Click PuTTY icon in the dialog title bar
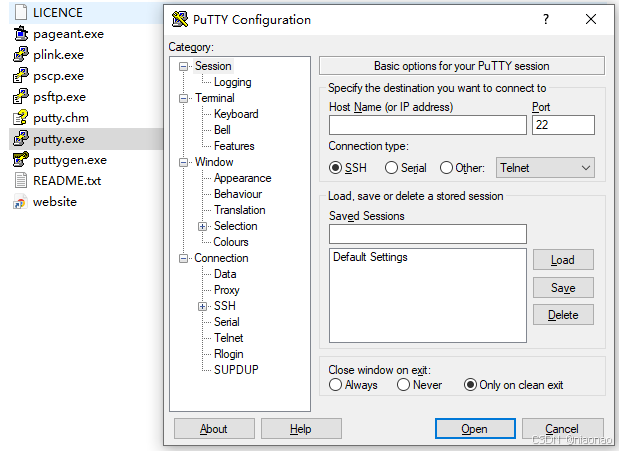The image size is (619, 451). (180, 19)
